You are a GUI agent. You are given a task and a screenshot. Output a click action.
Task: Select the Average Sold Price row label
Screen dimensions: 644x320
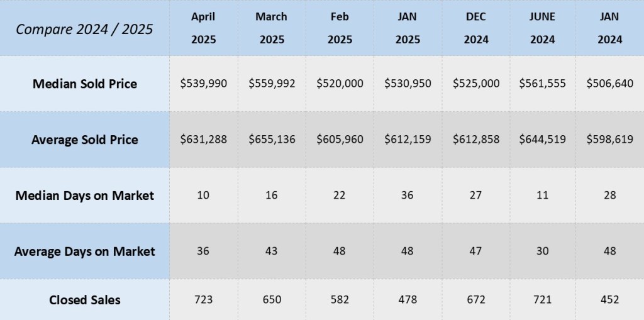(x=84, y=139)
